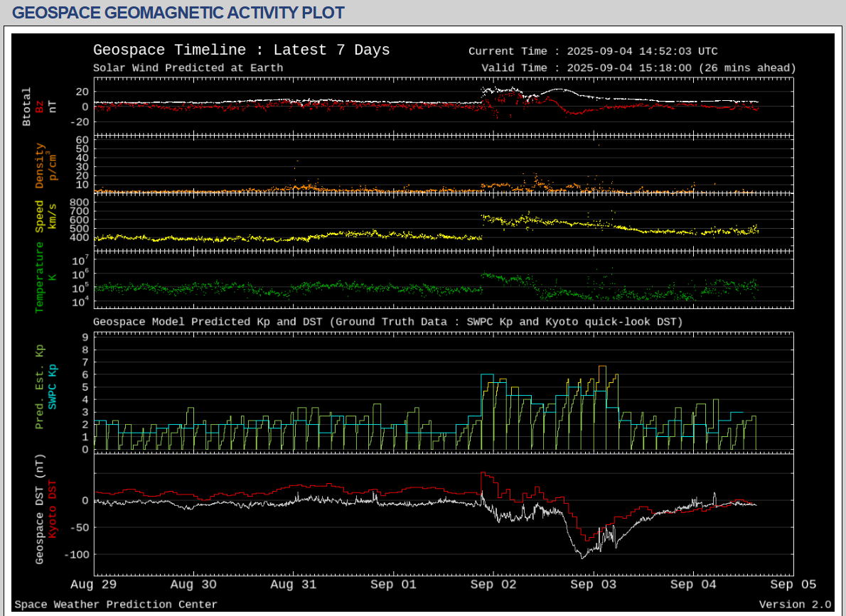846x616 pixels.
Task: Click the Valid Time 26 mins ahead text
Action: (638, 68)
